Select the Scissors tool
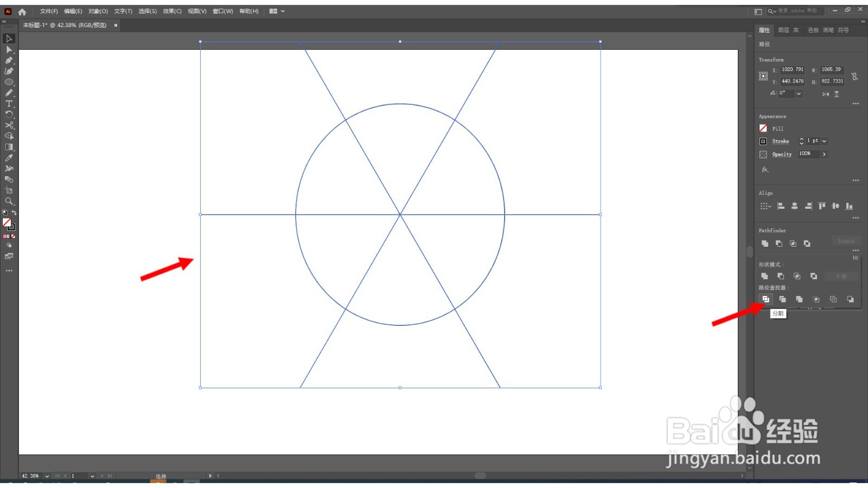This screenshot has height=488, width=868. pos(9,125)
